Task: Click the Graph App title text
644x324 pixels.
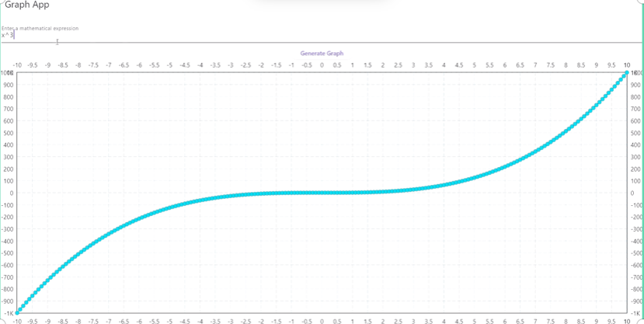Action: [28, 5]
